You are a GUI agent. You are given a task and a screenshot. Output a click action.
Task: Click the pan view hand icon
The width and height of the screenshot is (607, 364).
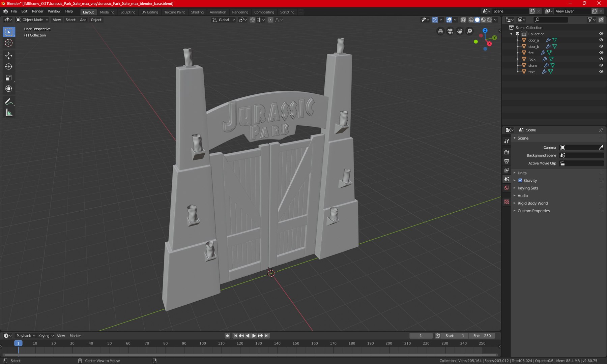coord(460,31)
